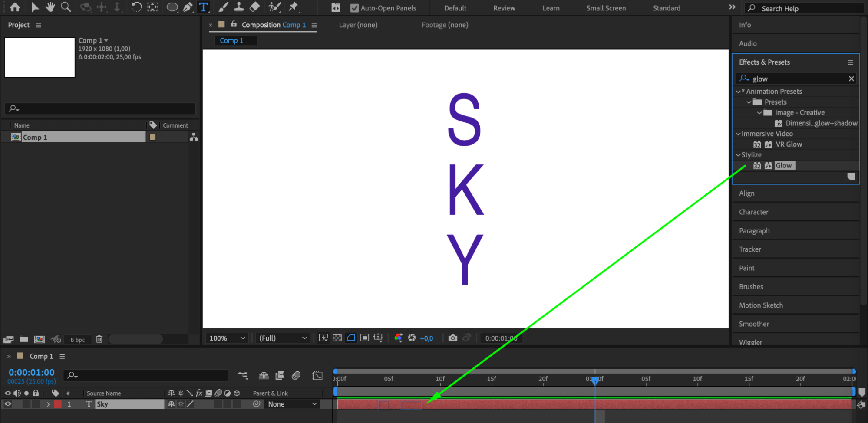The image size is (868, 423).
Task: Clear the glow search text
Action: (851, 79)
